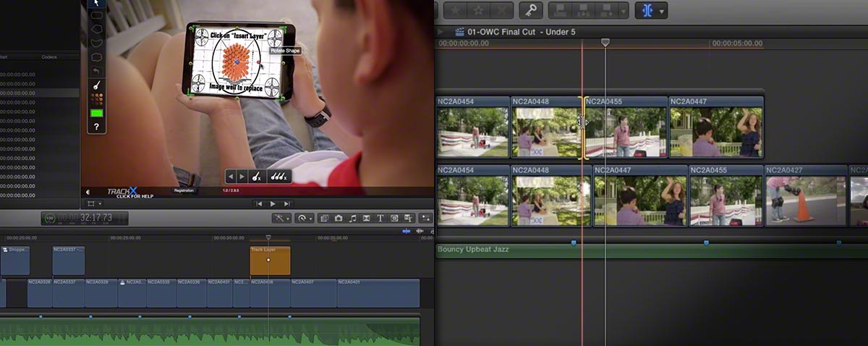Click the green color swatch in the TrackX tool panel
868x346 pixels.
96,113
